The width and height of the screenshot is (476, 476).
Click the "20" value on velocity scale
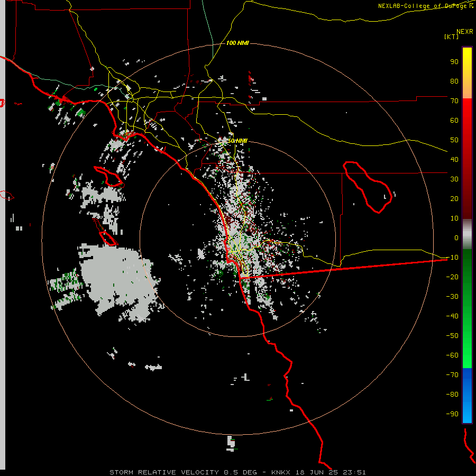tap(454, 199)
